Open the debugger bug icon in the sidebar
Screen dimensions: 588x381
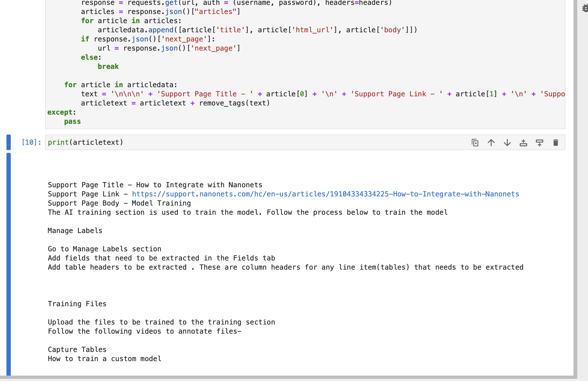[x=585, y=8]
